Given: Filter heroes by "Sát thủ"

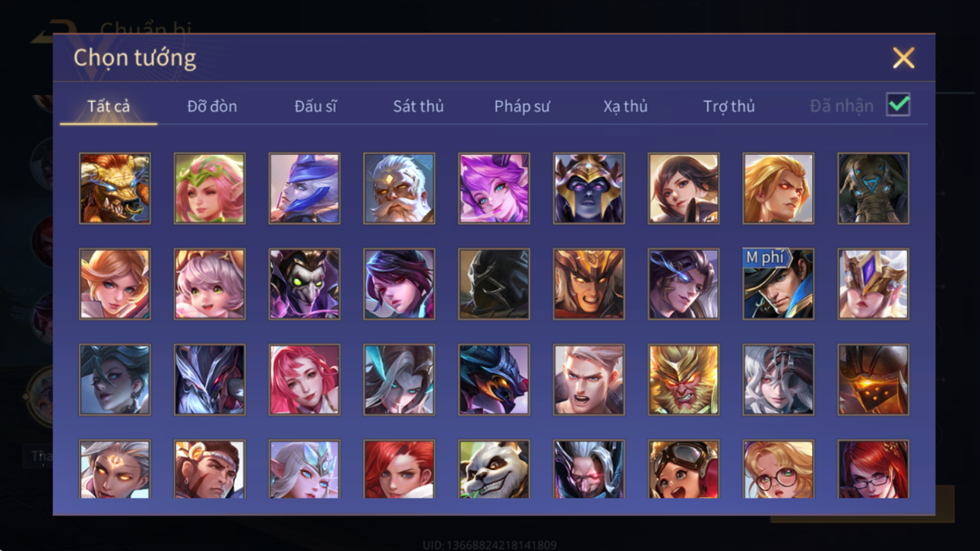Looking at the screenshot, I should (x=418, y=106).
